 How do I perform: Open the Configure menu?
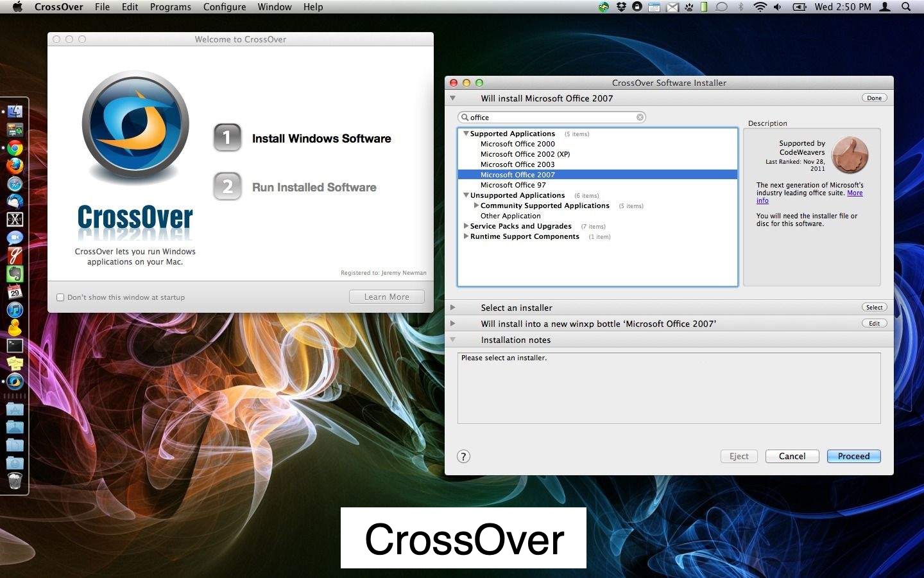coord(225,7)
